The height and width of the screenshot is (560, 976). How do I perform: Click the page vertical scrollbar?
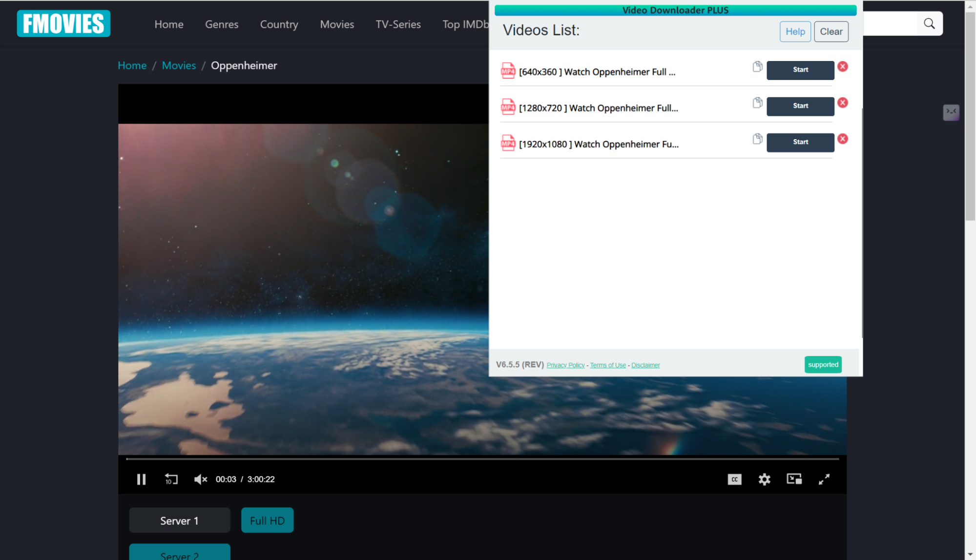pos(970,117)
